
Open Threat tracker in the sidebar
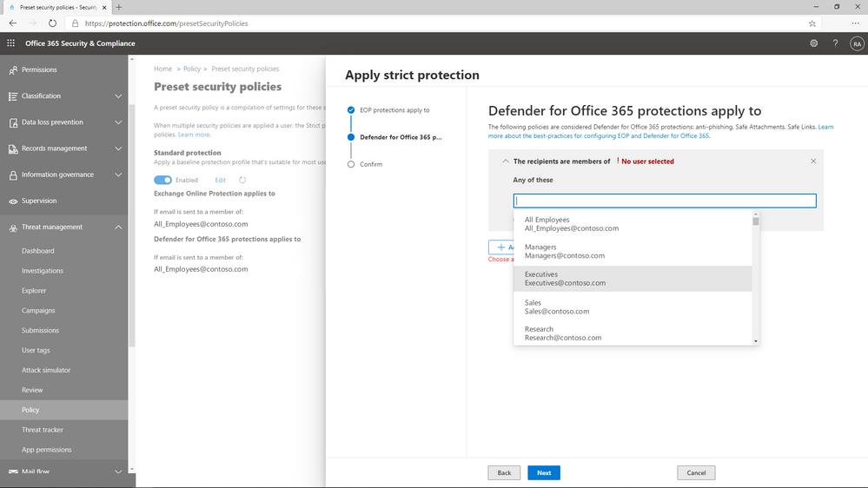[43, 430]
